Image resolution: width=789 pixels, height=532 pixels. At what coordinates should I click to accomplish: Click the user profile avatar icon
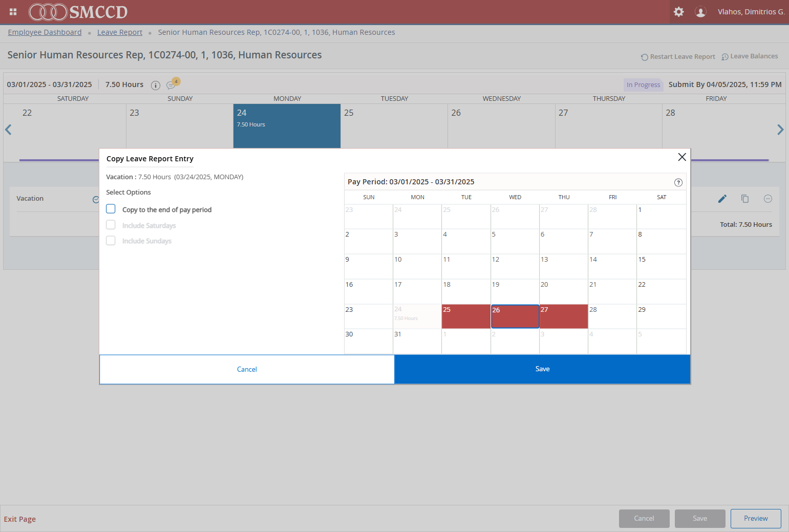tap(700, 12)
